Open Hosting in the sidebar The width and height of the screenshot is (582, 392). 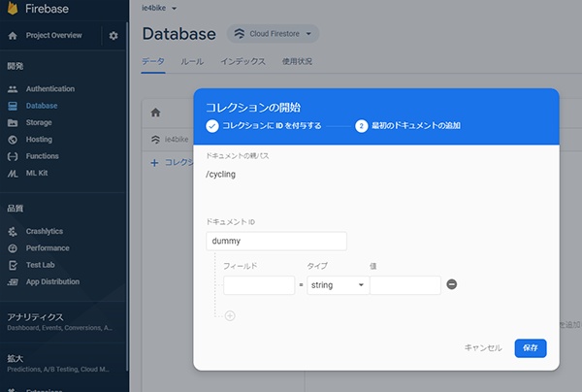click(x=39, y=140)
